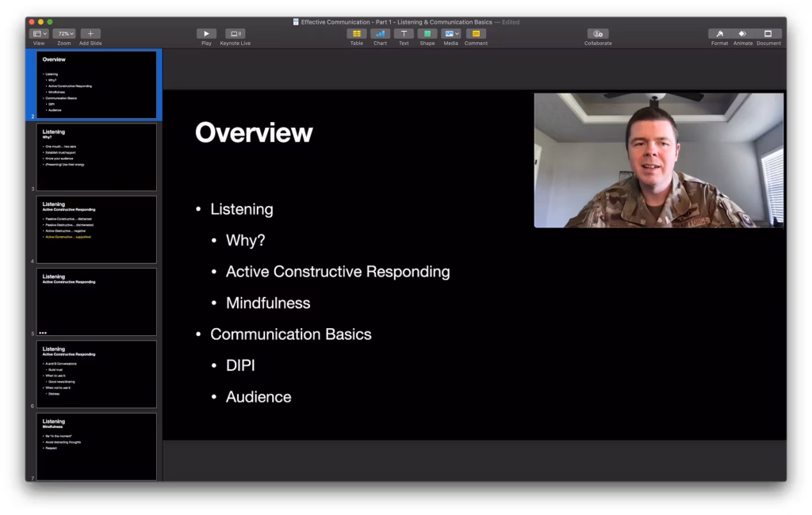Select slide 6 thumbnail in navigator
This screenshot has width=812, height=515.
pyautogui.click(x=96, y=374)
